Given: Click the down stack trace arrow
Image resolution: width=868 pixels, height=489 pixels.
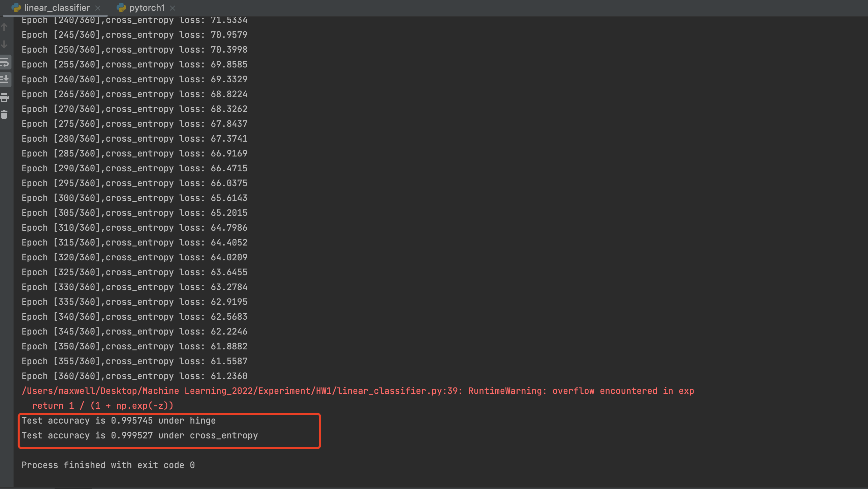Looking at the screenshot, I should 4,45.
